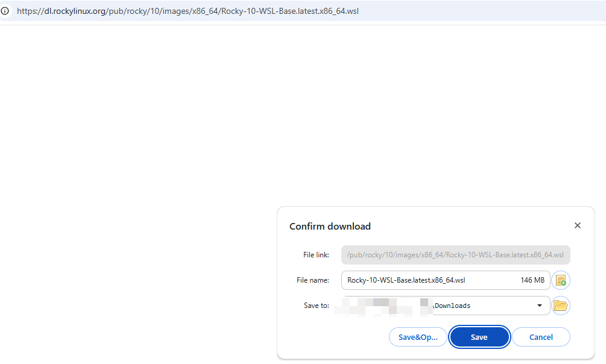Select the rockylinux download URL in address bar
This screenshot has height=364, width=606.
click(x=188, y=11)
